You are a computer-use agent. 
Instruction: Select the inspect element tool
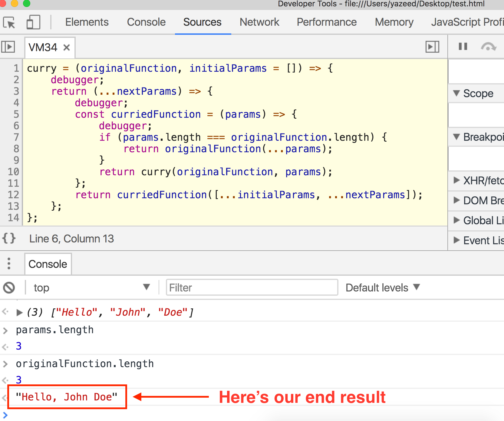pyautogui.click(x=9, y=22)
